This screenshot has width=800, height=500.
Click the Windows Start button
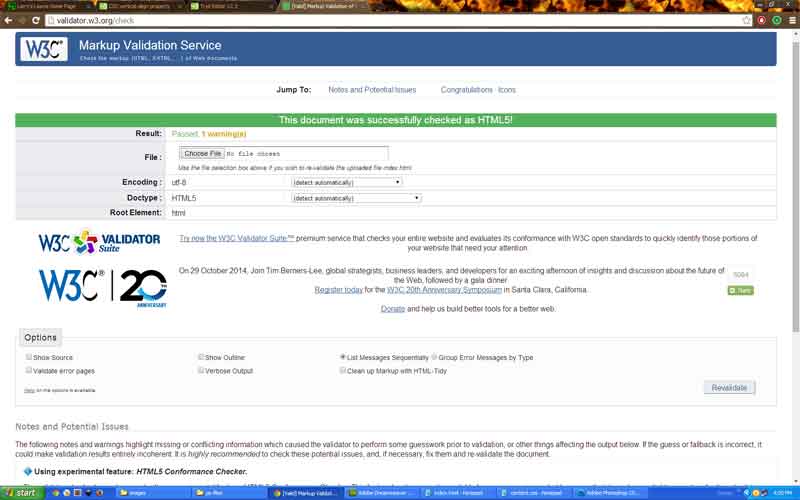tap(20, 493)
